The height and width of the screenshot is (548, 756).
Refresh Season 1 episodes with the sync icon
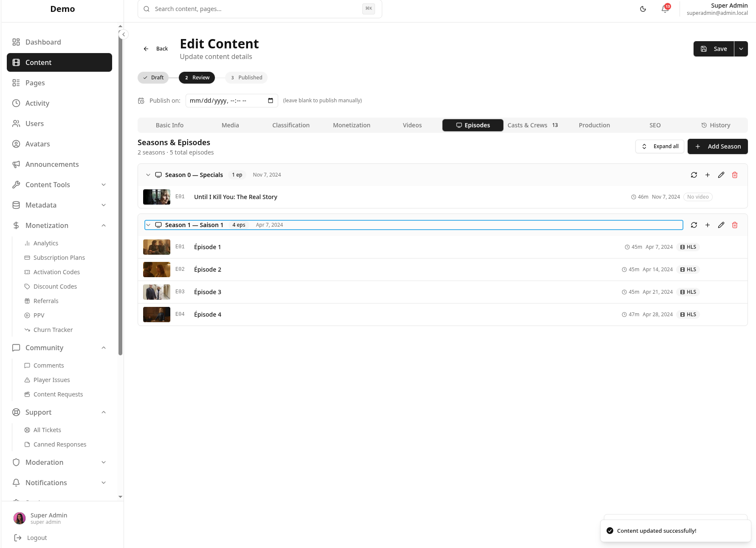[694, 225]
